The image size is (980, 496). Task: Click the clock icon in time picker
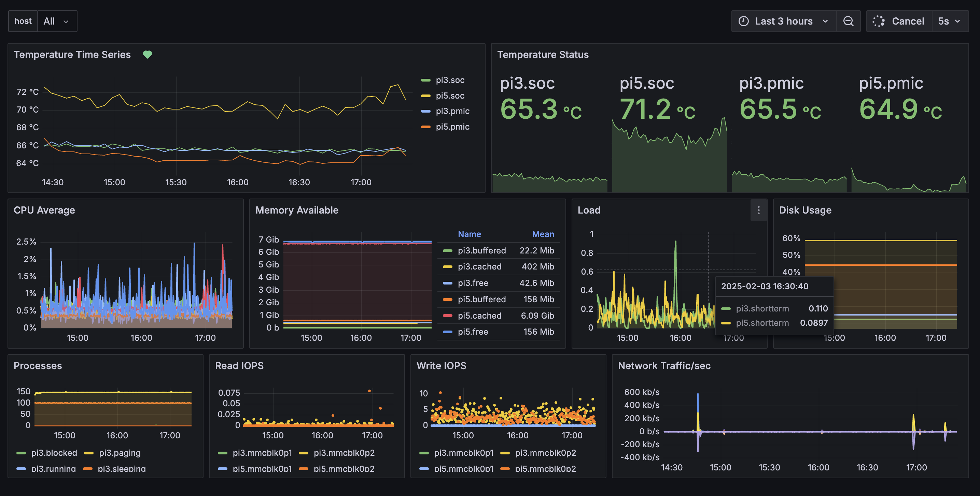click(743, 21)
